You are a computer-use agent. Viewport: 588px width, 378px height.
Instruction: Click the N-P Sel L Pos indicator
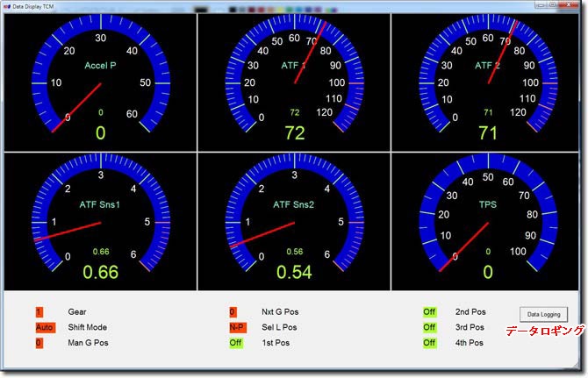click(237, 327)
